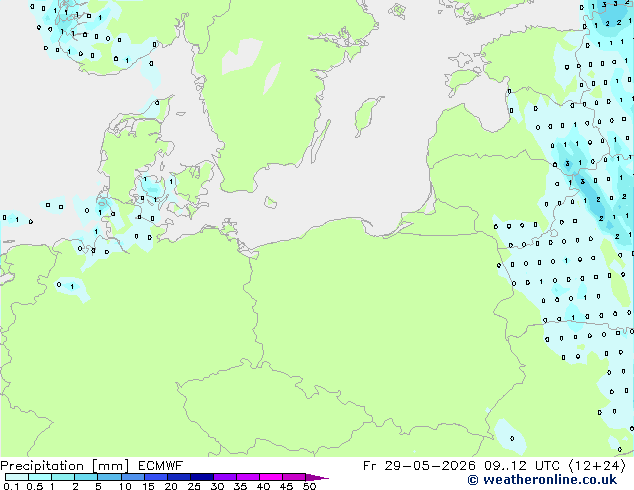
Task: Click the "Precipitation" title text
Action: click(x=42, y=466)
